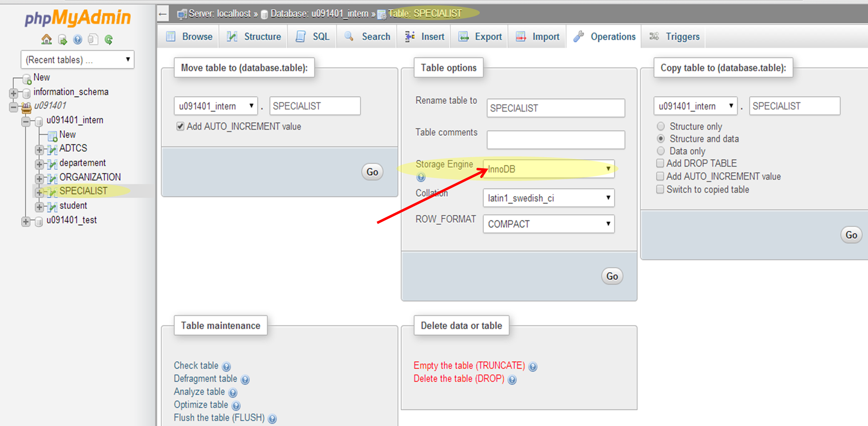Open the Storage Engine InnoDB dropdown

pyautogui.click(x=549, y=169)
